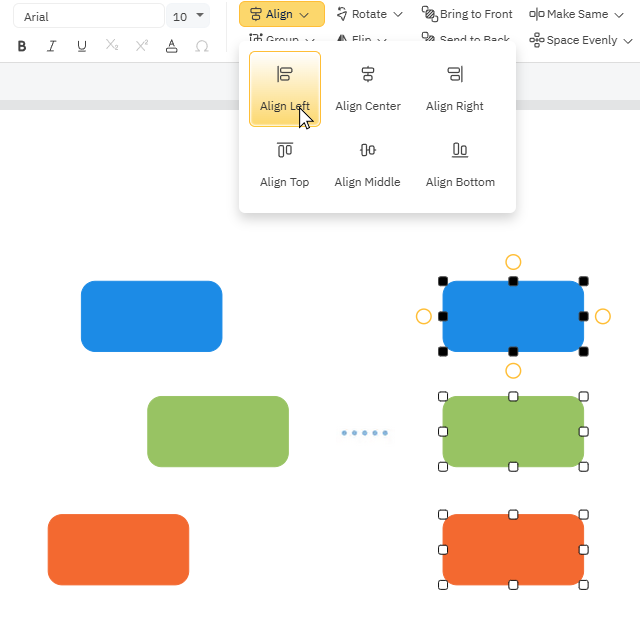Open the Space Evenly menu
Viewport: 640px width, 629px height.
(x=581, y=40)
